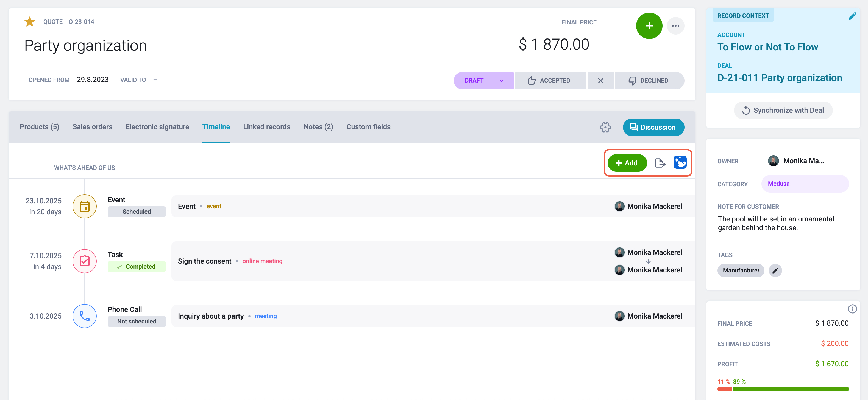
Task: Open the three-dots more options menu
Action: click(675, 26)
